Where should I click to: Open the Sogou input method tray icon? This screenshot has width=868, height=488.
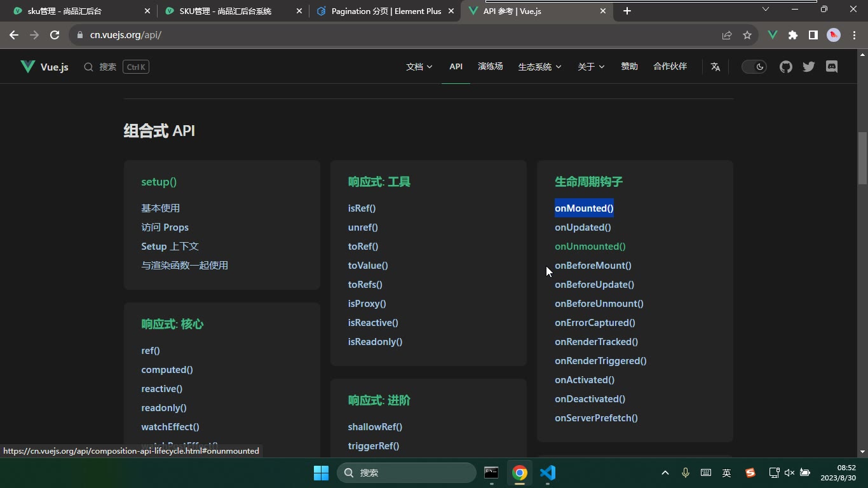750,473
